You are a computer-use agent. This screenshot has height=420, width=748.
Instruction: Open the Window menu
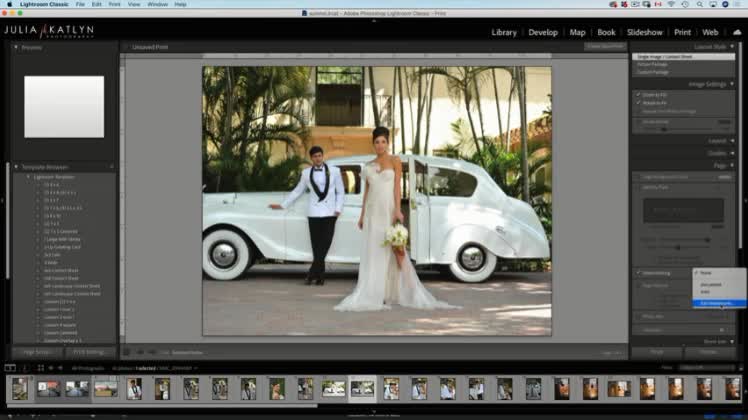click(x=157, y=4)
